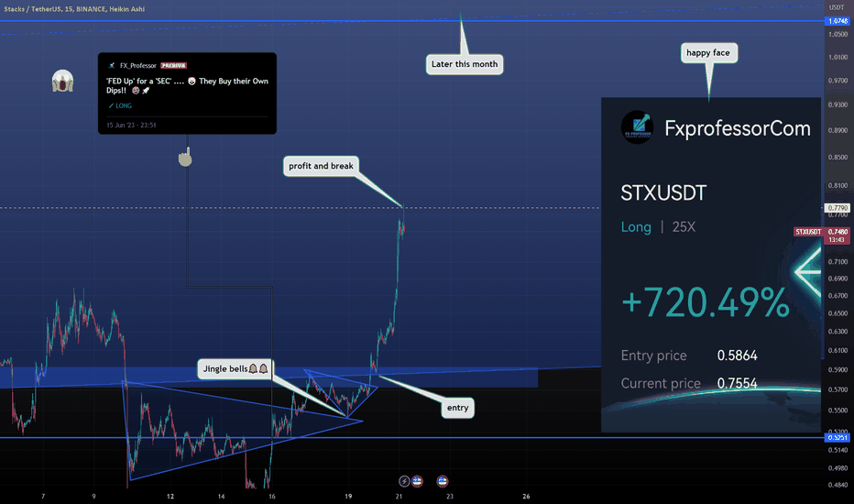This screenshot has height=504, width=854.
Task: Click the blue 0.5251 support line label
Action: click(838, 437)
